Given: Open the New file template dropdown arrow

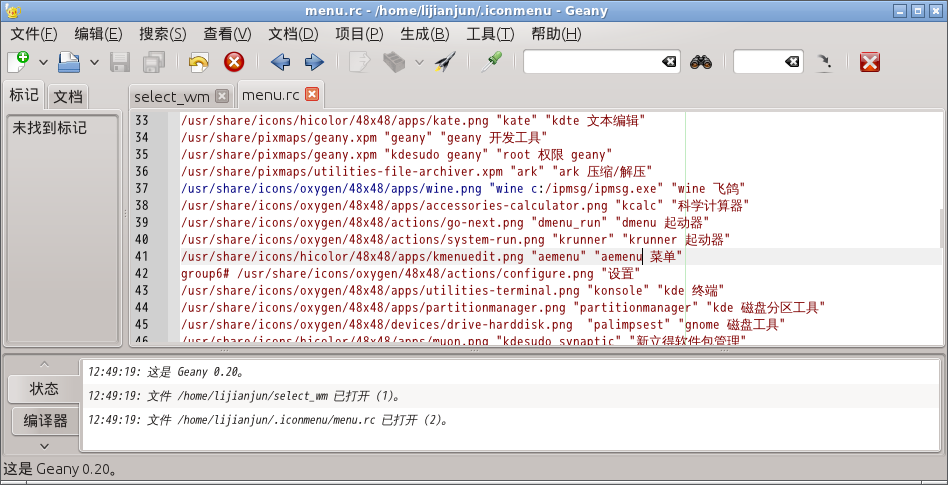Looking at the screenshot, I should [x=43, y=62].
